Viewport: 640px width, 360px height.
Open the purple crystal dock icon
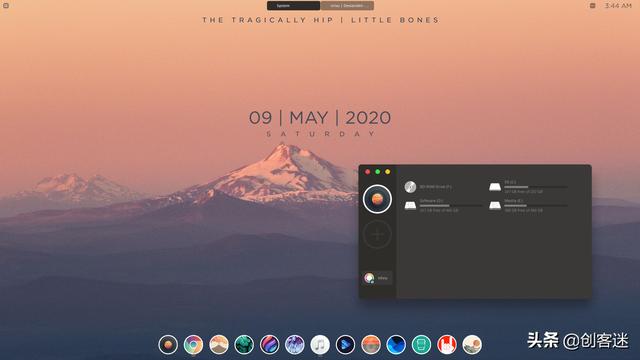(295, 344)
